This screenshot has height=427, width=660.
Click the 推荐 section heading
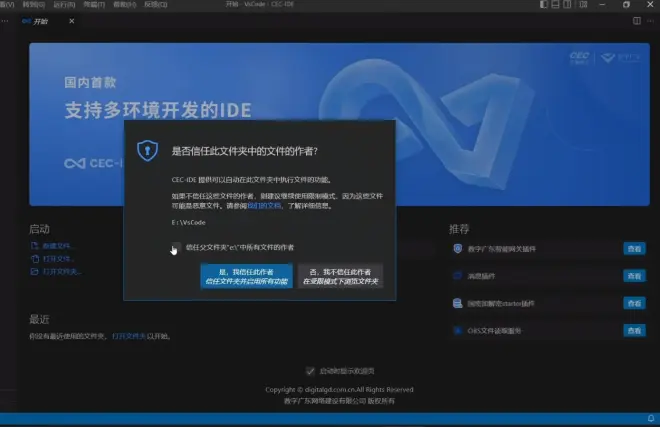pyautogui.click(x=459, y=229)
